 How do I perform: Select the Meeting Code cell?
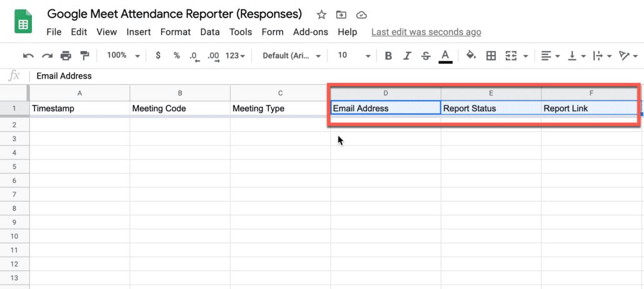pyautogui.click(x=180, y=108)
